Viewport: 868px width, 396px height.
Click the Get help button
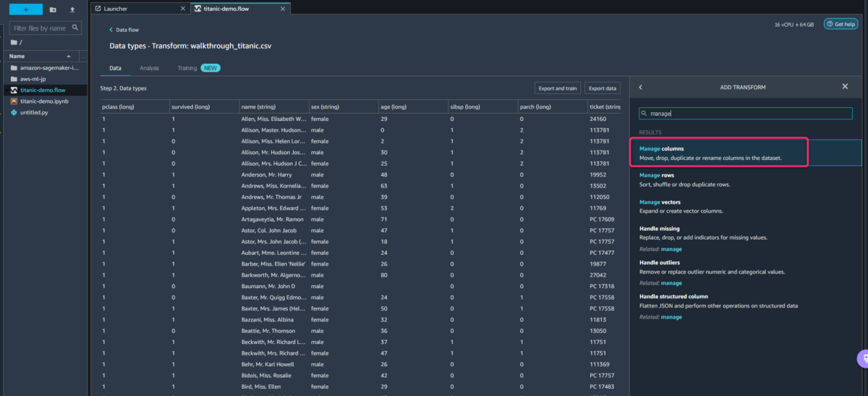pos(843,24)
